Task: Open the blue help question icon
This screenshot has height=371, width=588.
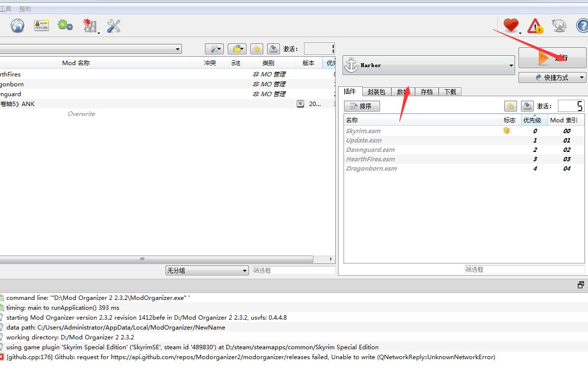Action: click(x=582, y=26)
